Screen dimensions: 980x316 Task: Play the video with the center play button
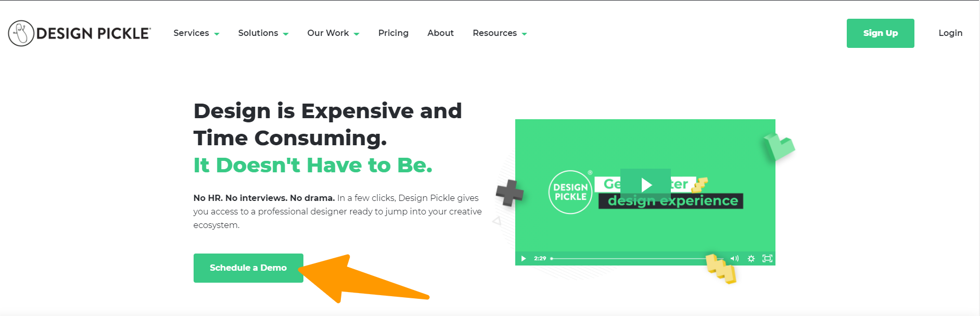pyautogui.click(x=645, y=185)
